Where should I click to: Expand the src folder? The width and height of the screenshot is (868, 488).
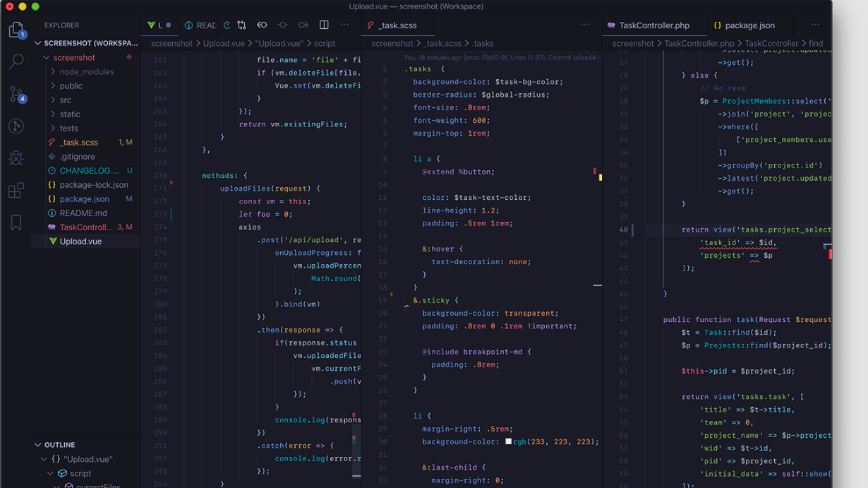[x=53, y=100]
